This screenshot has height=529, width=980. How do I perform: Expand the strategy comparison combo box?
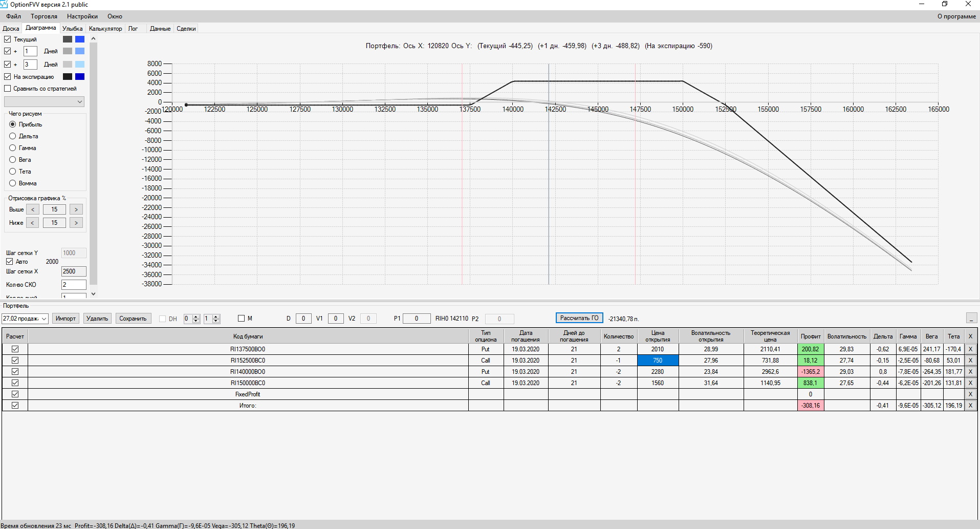[44, 102]
